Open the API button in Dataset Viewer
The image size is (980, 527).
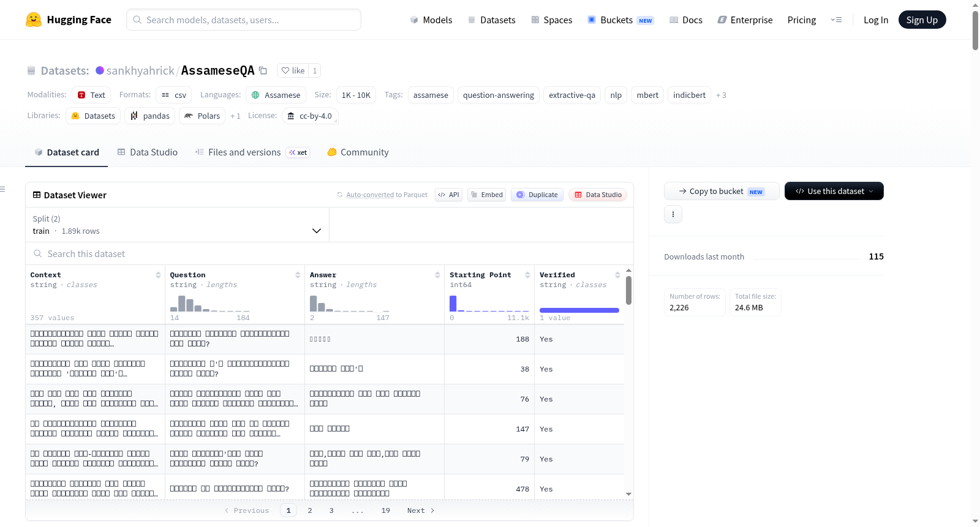tap(448, 195)
